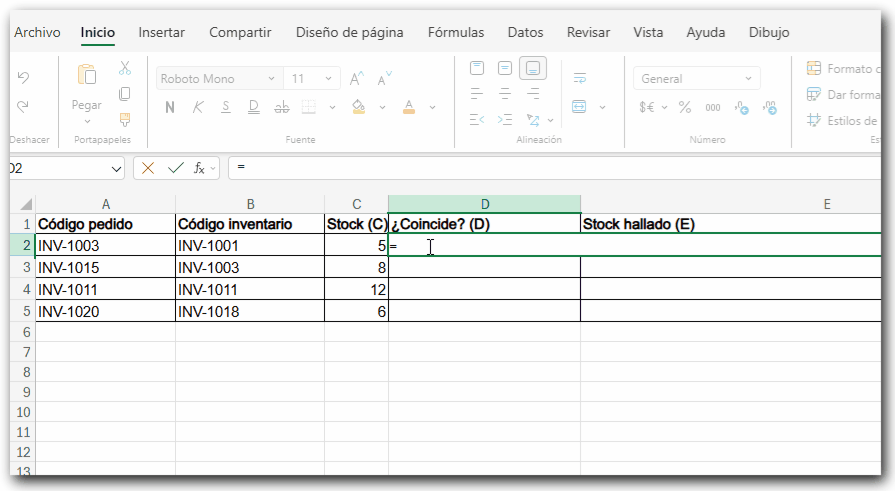
Task: Confirm the formula with the checkmark
Action: point(176,168)
